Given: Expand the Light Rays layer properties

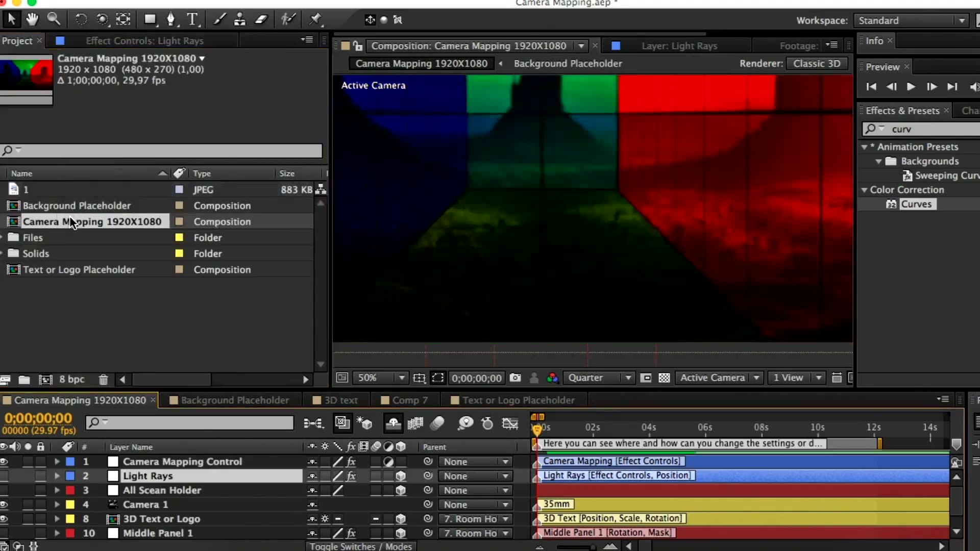Looking at the screenshot, I should (x=57, y=476).
